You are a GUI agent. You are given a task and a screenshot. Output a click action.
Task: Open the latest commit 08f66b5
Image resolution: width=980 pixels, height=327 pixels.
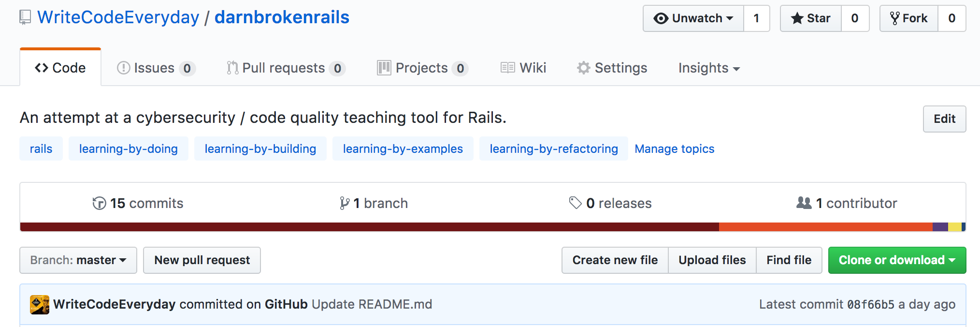click(871, 304)
